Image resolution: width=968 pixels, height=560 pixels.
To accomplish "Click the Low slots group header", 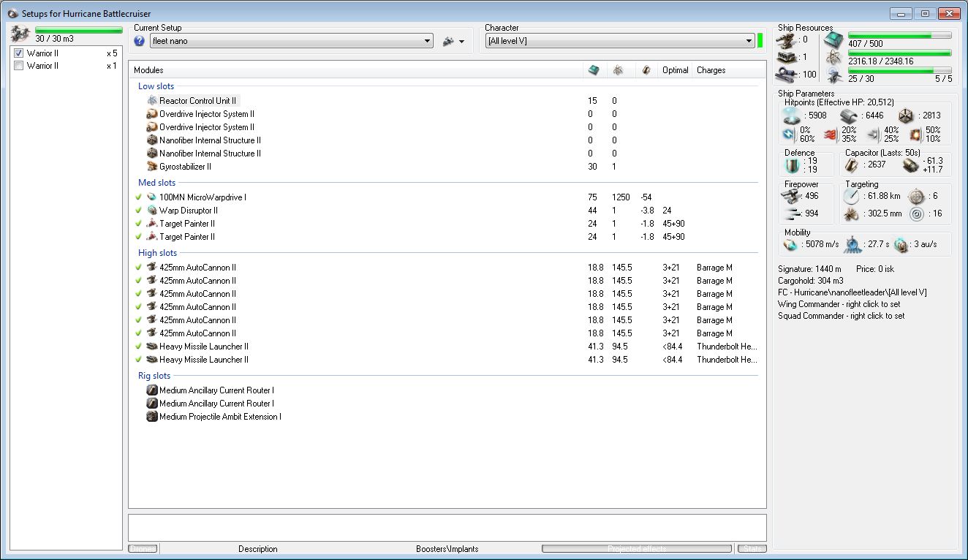I will click(156, 86).
